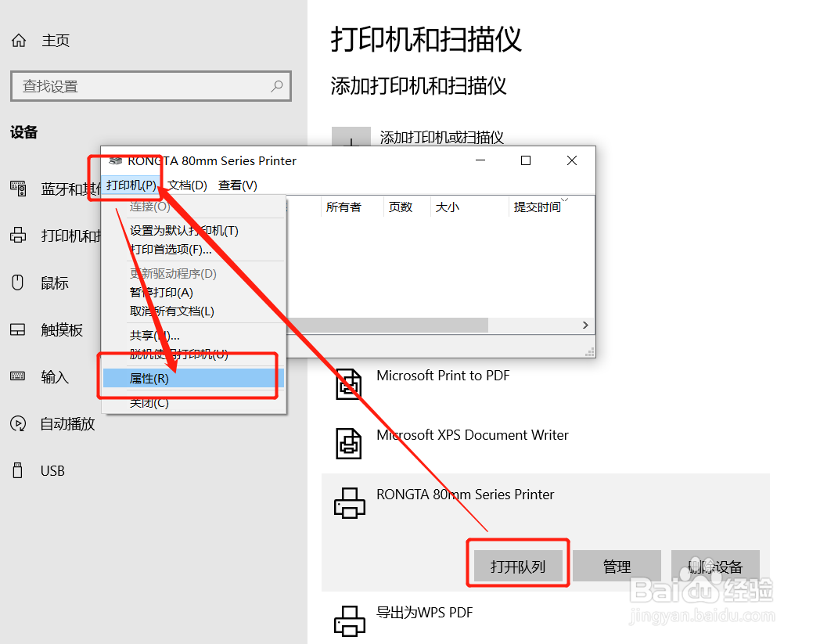Click RONGTA 80mm Series Printer list icon

coord(349,502)
